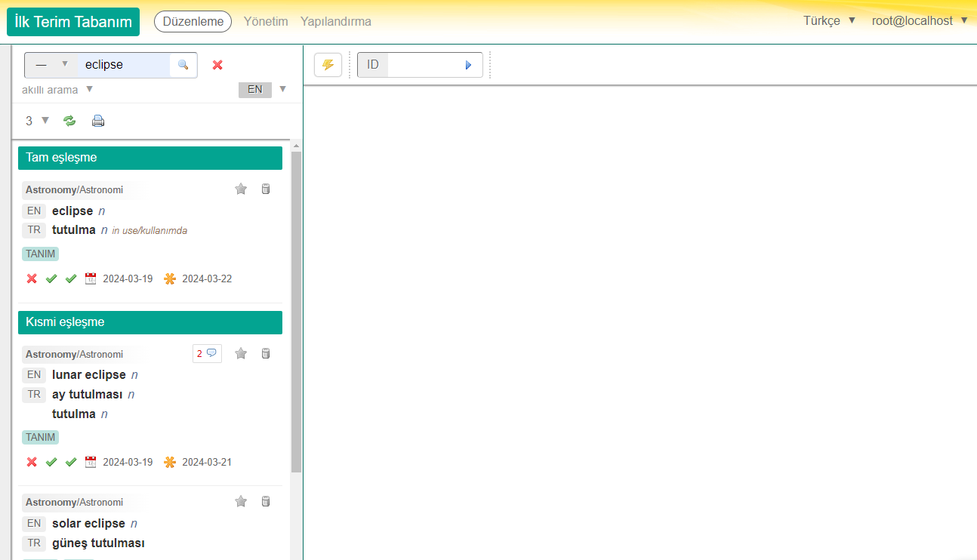This screenshot has width=977, height=560.
Task: Click the ID input field
Action: (x=423, y=65)
